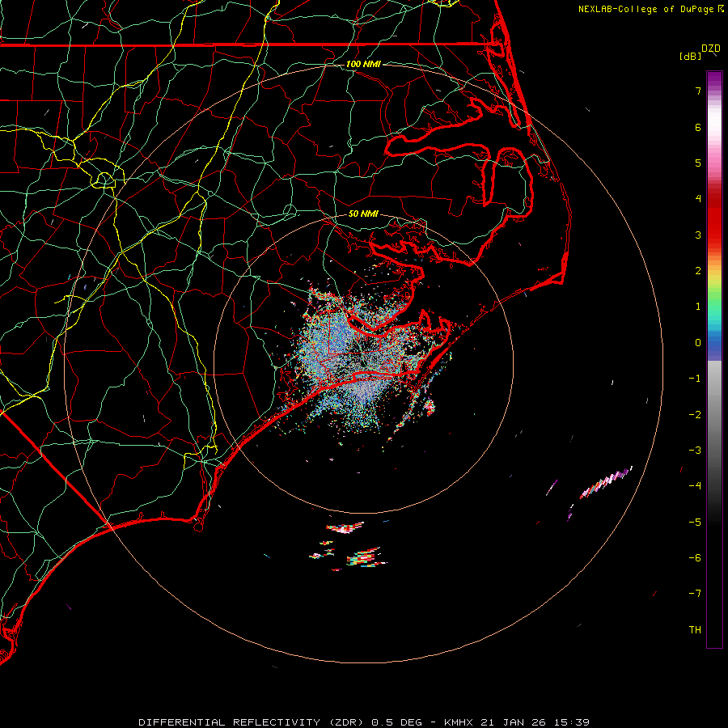Click the [dB] unit label
728x728 pixels.
[x=690, y=56]
